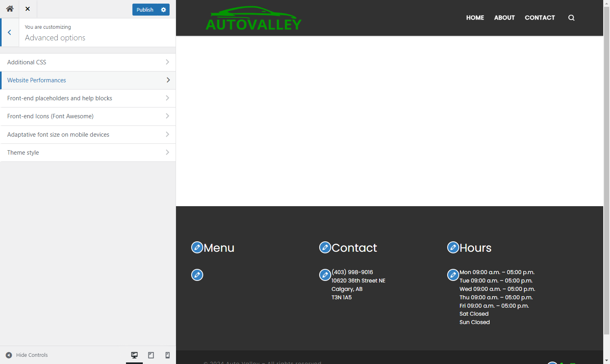Open Front-end Icons (Font Awesome) section
This screenshot has height=364, width=610.
[x=88, y=116]
